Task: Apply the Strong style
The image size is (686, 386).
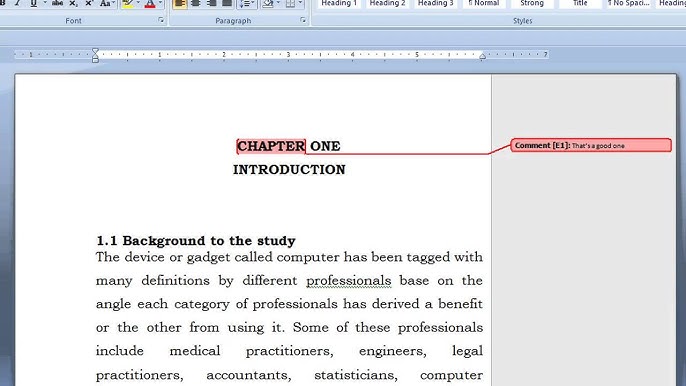Action: tap(532, 4)
